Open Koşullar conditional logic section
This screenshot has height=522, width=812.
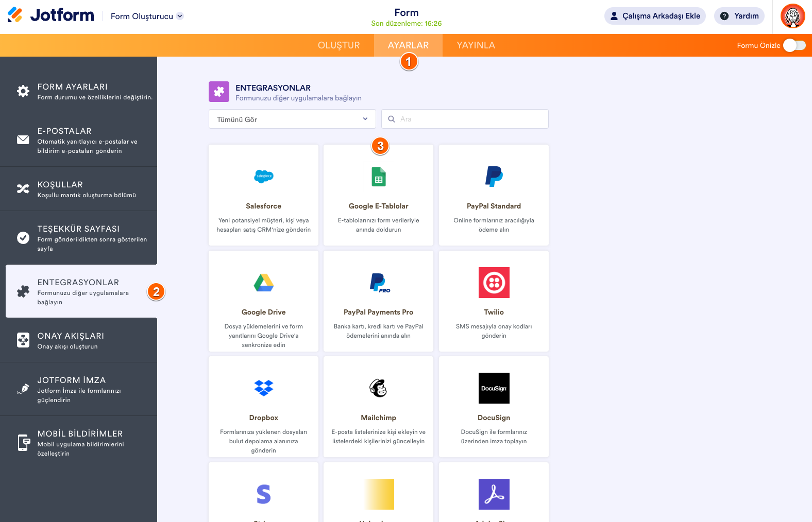pyautogui.click(x=78, y=189)
